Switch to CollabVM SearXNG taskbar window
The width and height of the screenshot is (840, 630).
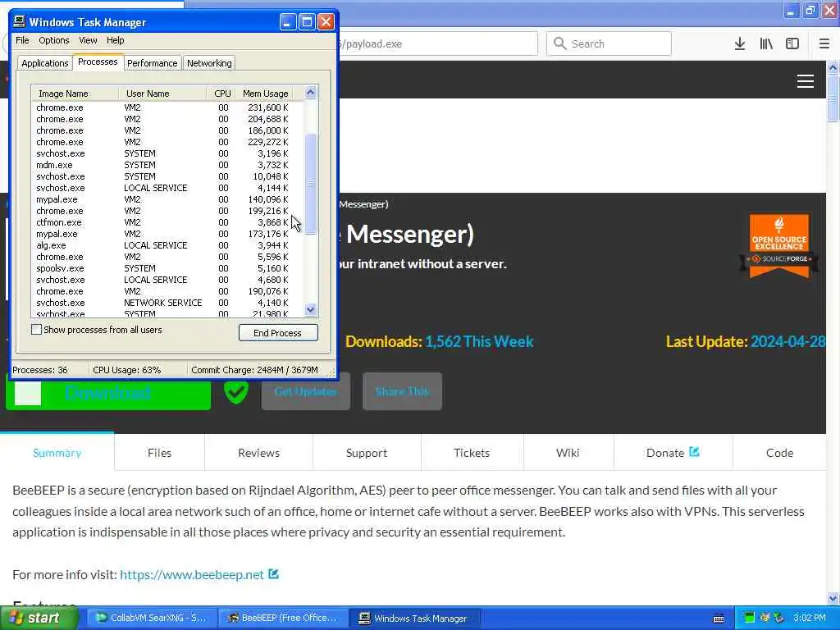152,619
